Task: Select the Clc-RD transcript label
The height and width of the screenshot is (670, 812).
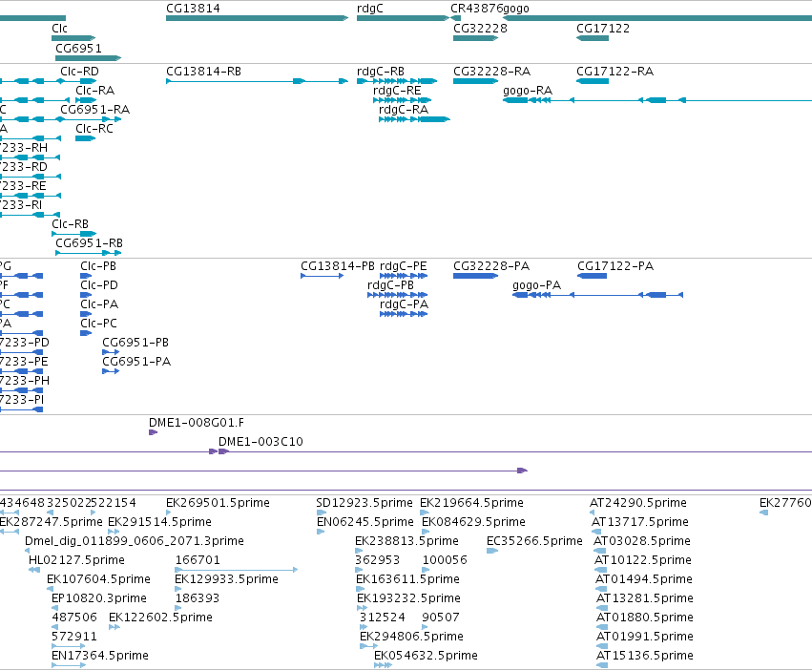Action: pyautogui.click(x=79, y=72)
